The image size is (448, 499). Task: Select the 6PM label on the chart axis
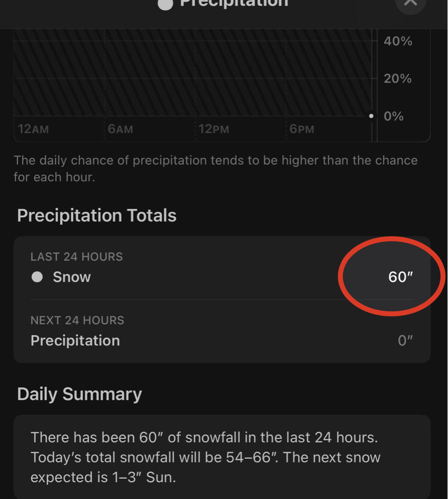[x=302, y=130]
